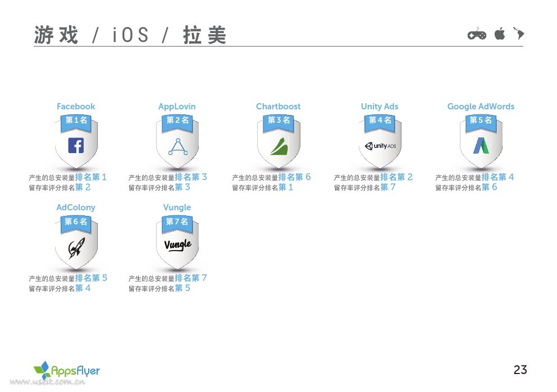557x392 pixels.
Task: Click Vungle's retention rank 第 5
Action: [182, 288]
